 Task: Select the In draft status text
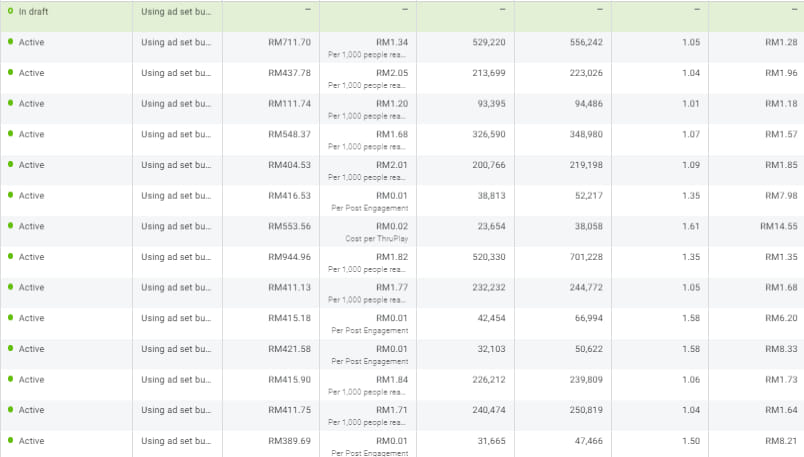34,12
